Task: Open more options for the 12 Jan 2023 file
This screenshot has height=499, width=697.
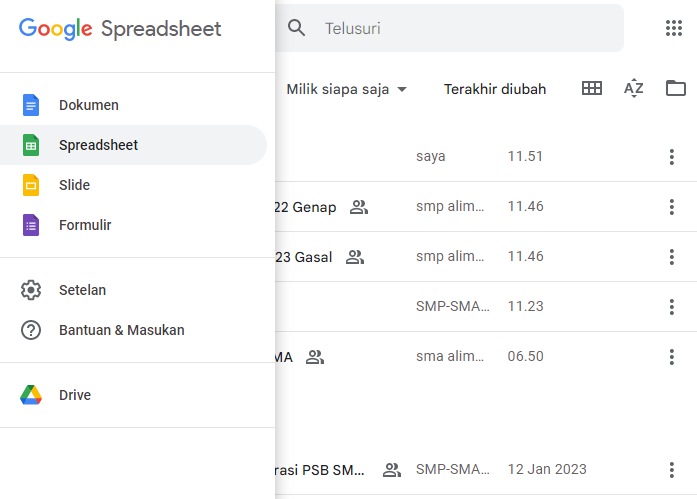Action: pos(672,470)
